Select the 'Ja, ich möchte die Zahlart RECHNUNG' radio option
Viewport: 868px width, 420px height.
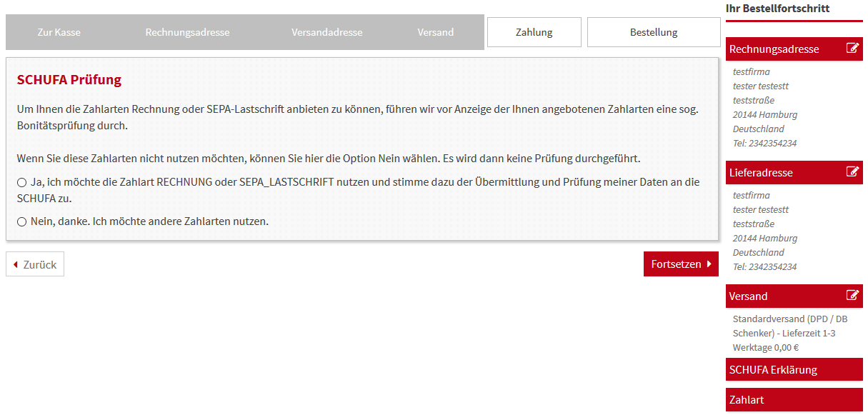[x=22, y=183]
